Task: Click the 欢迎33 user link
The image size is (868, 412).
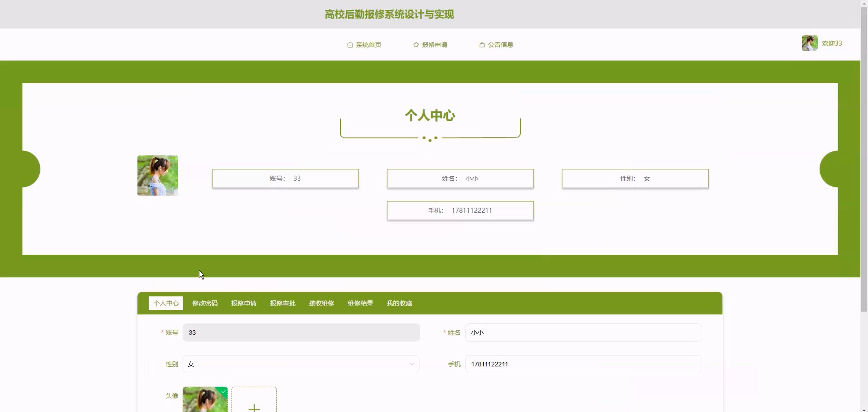Action: click(x=832, y=43)
